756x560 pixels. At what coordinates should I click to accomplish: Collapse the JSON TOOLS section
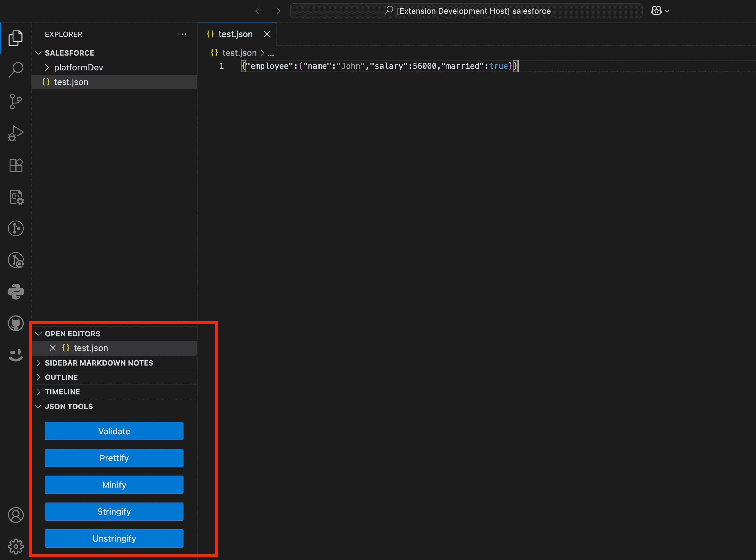[69, 407]
